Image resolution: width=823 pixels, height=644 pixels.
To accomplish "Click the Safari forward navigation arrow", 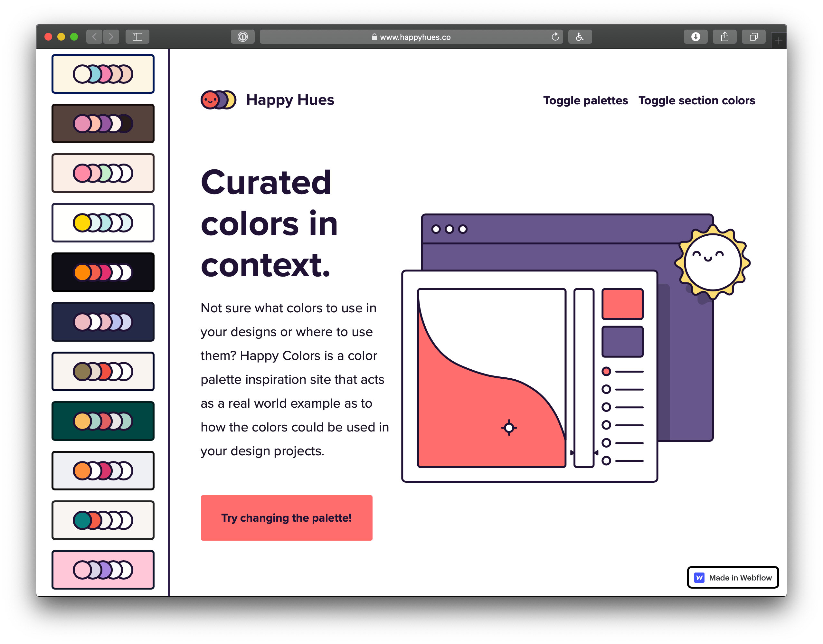I will (x=111, y=37).
